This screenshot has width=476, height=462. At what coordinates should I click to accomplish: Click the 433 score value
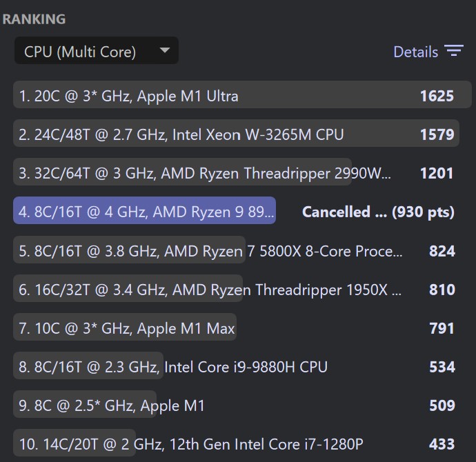(442, 444)
